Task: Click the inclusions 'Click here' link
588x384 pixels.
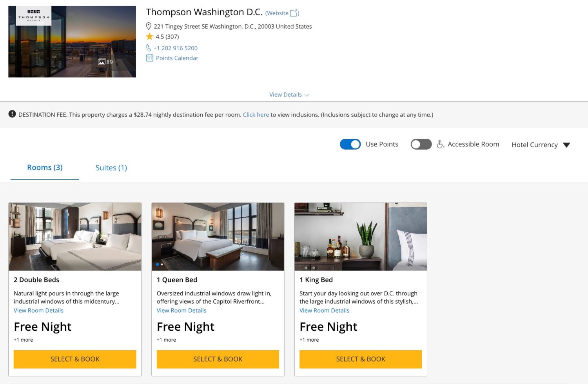Action: pyautogui.click(x=256, y=114)
